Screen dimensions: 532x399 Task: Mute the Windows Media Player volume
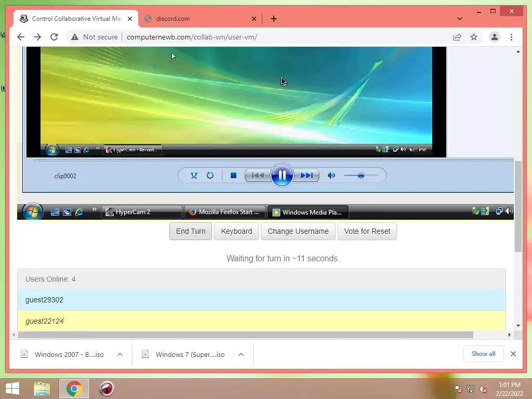[x=331, y=176]
